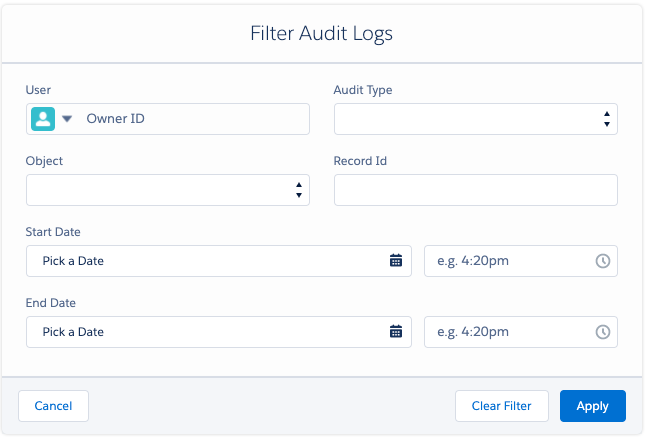Focus the Record Id text field

coord(476,190)
